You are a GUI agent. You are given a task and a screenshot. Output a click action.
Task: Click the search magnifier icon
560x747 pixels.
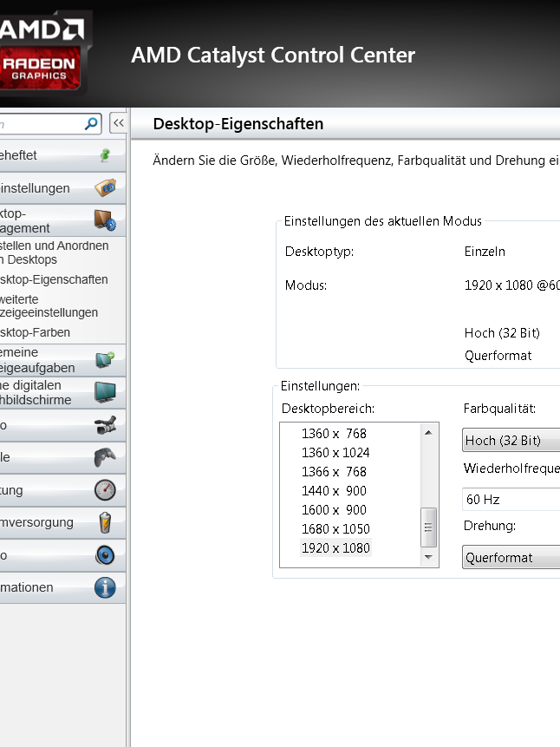point(91,124)
